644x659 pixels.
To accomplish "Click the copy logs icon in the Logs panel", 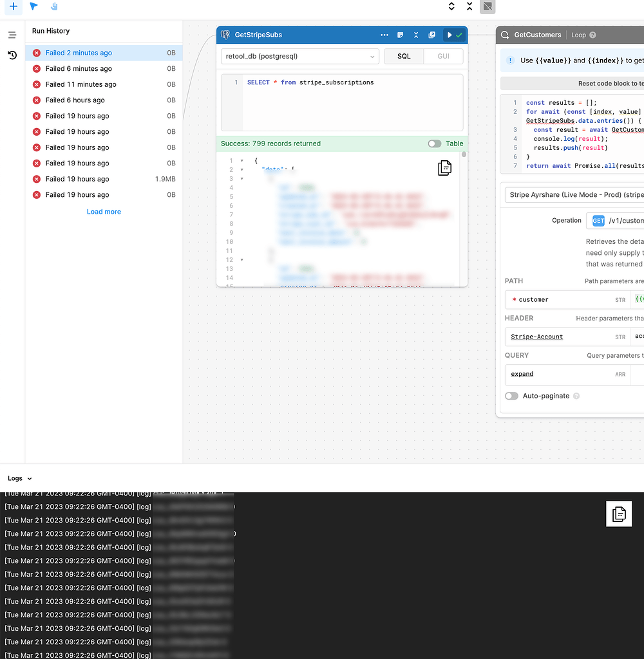I will click(618, 514).
